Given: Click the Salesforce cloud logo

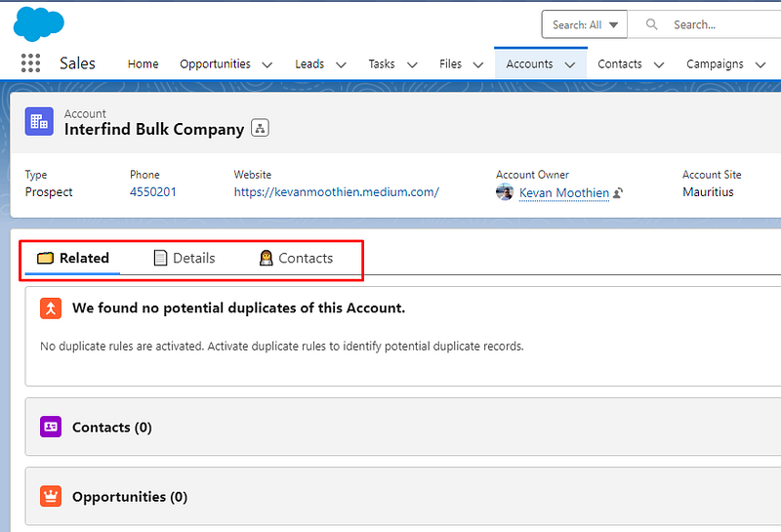Looking at the screenshot, I should (x=39, y=23).
